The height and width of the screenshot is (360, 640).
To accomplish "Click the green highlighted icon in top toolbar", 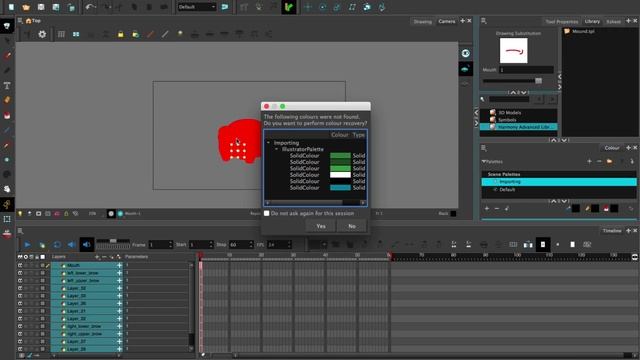I will (289, 7).
